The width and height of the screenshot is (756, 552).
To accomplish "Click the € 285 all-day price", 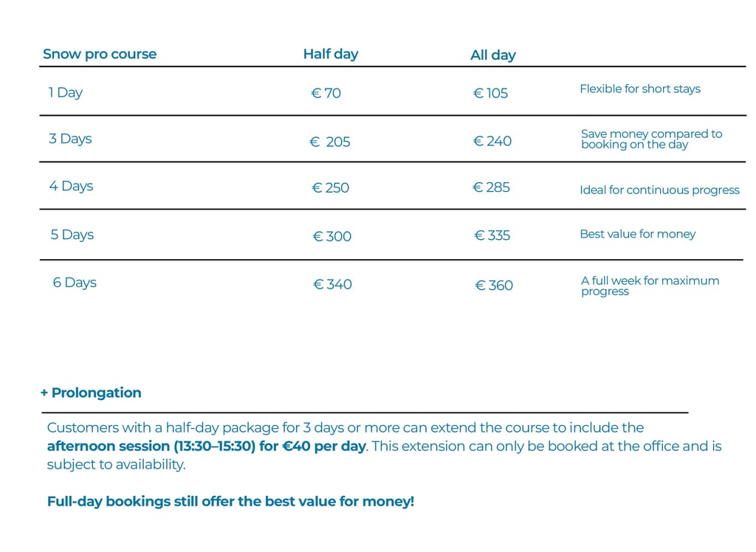I will tap(491, 187).
